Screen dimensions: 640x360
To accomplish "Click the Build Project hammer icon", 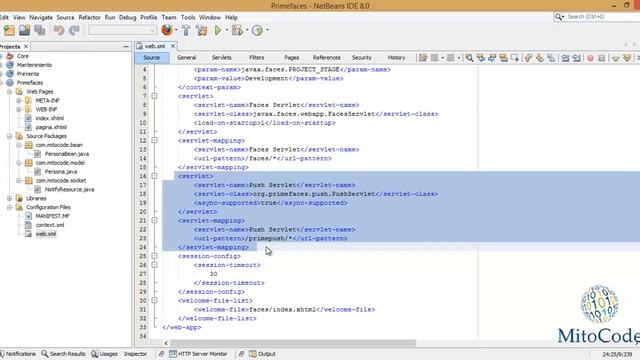I will (186, 30).
